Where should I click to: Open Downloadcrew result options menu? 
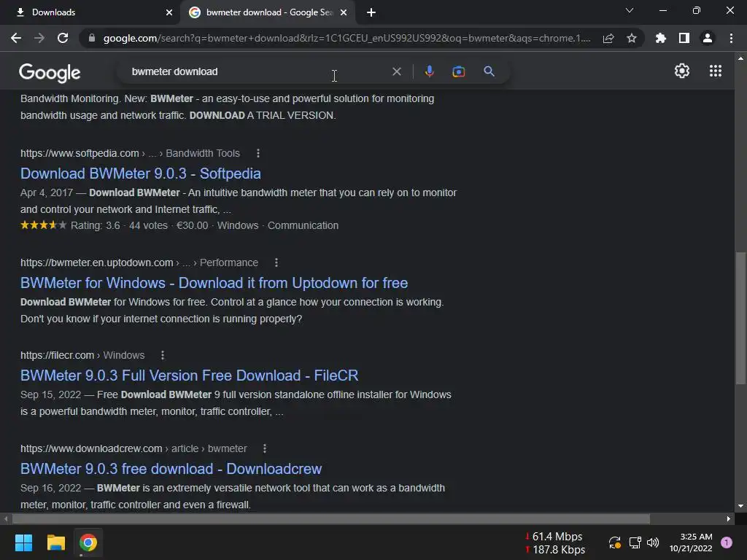point(264,448)
